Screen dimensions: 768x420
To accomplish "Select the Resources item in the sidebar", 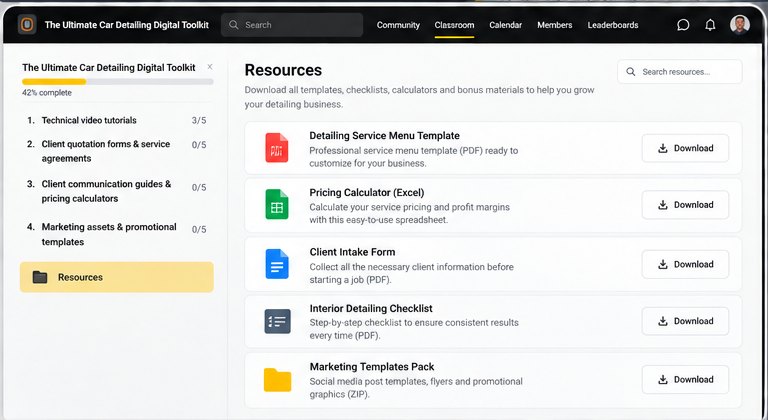I will [117, 277].
